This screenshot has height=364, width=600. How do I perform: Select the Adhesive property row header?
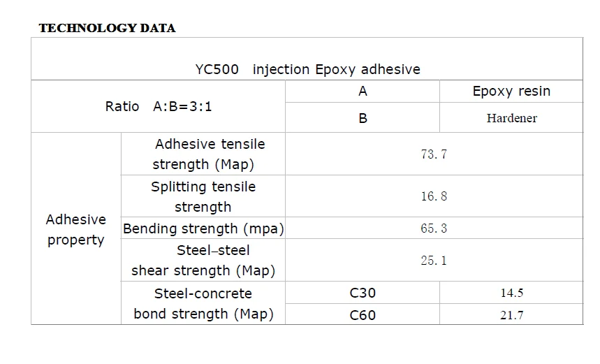[75, 229]
